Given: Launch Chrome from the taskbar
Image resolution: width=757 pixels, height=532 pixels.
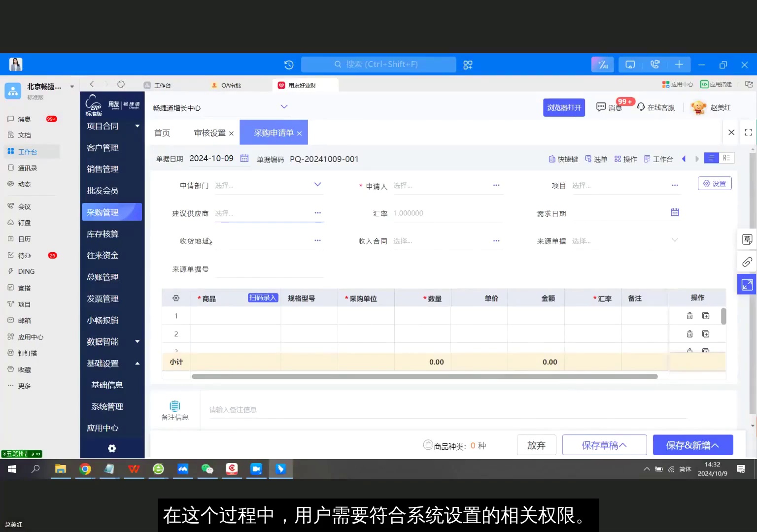Looking at the screenshot, I should (x=85, y=469).
